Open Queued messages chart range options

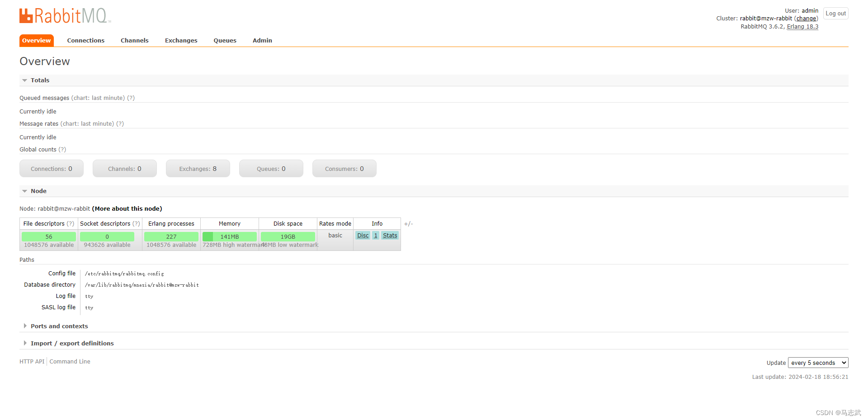point(98,98)
